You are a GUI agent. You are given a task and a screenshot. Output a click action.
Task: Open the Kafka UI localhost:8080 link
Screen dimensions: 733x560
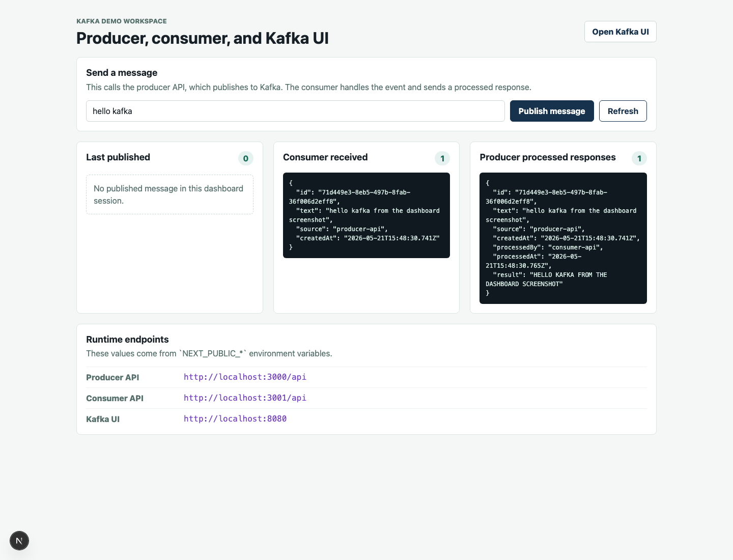pyautogui.click(x=235, y=419)
